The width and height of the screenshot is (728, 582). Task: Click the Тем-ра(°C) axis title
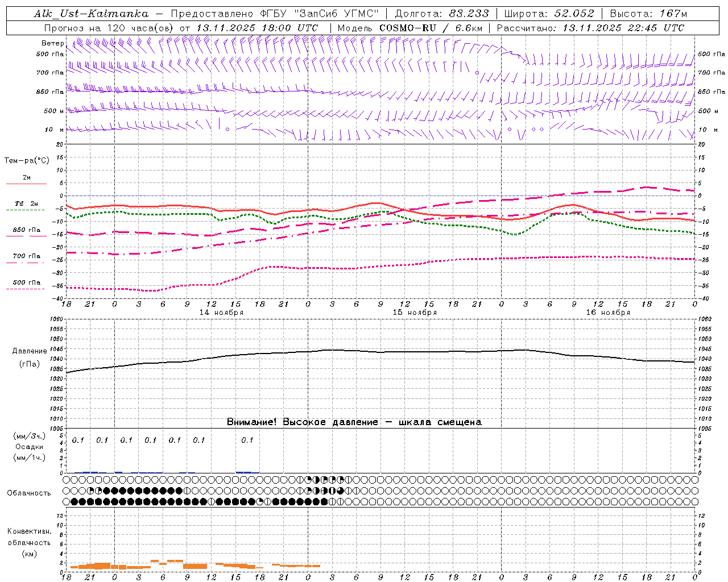click(x=27, y=161)
